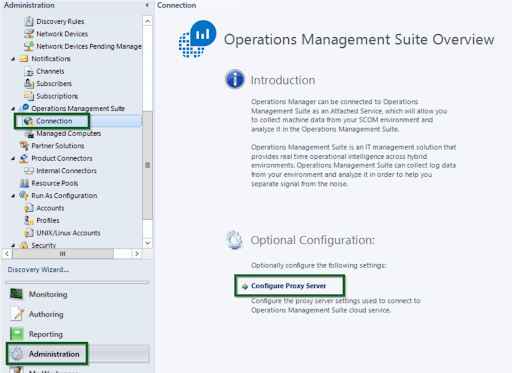Open the Resource Pools icon
Screen dimensions: 512x373
[x=24, y=183]
